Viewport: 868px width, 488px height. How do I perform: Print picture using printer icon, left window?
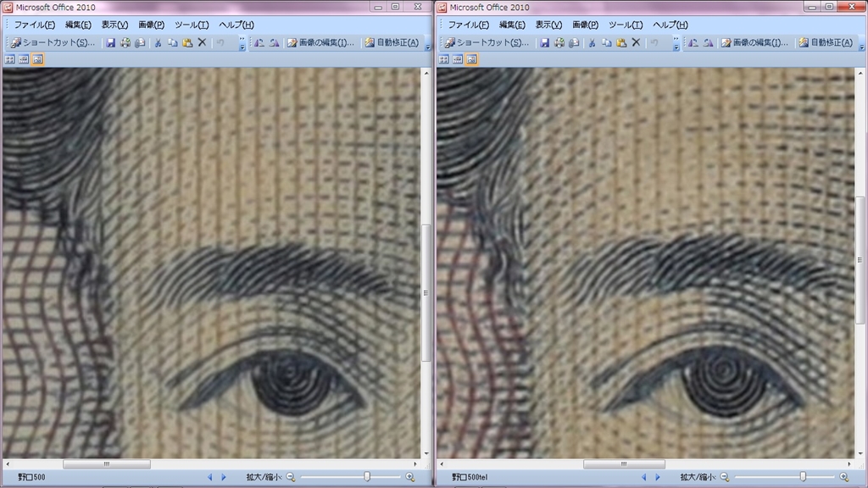click(125, 42)
